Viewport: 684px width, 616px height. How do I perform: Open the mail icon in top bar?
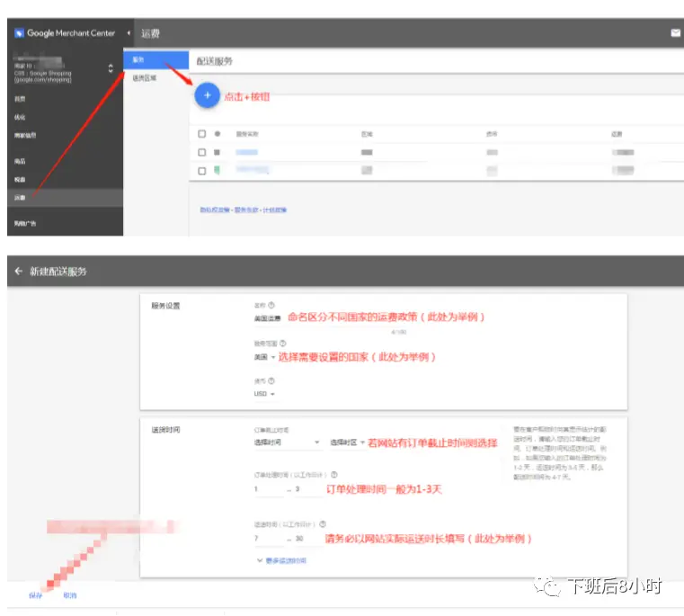[x=675, y=33]
